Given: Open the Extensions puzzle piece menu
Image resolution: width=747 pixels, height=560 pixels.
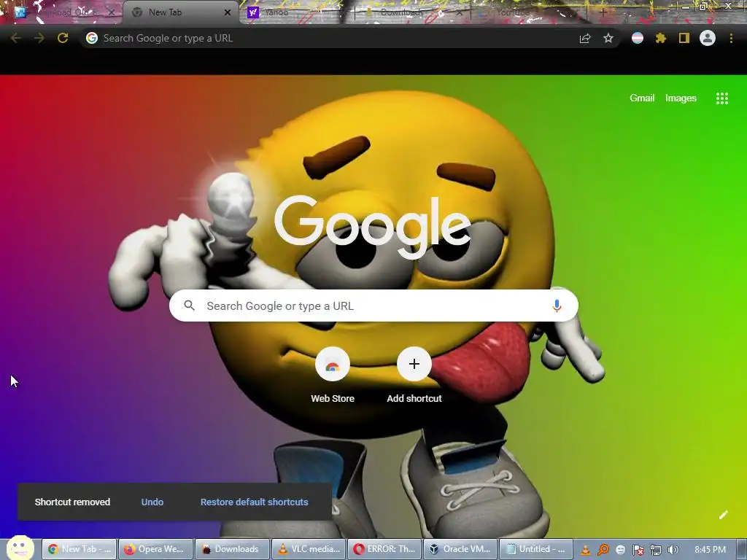Looking at the screenshot, I should coord(661,38).
